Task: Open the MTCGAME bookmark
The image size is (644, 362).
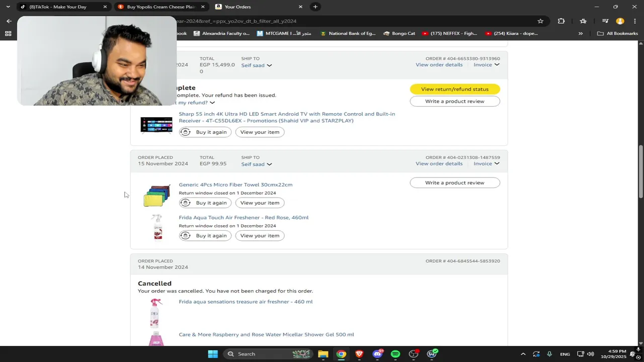Action: (284, 34)
